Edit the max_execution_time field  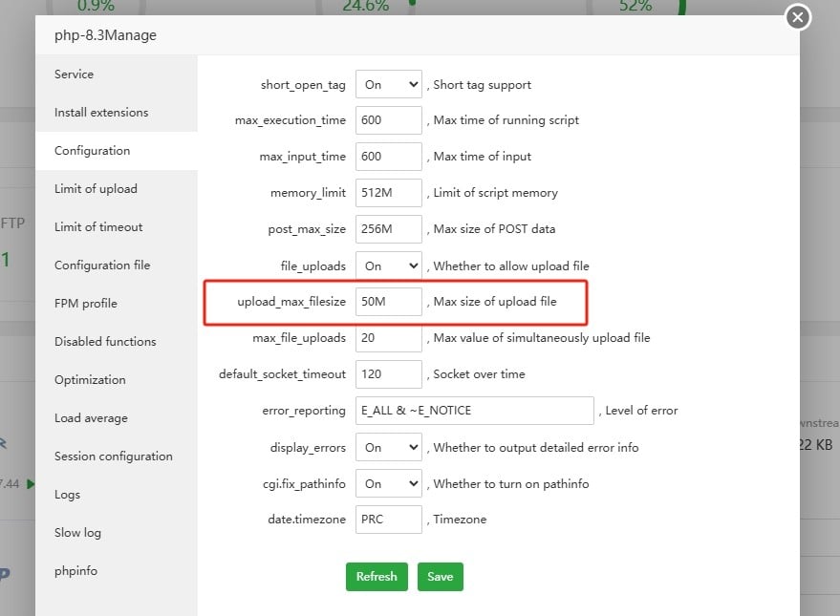[389, 120]
